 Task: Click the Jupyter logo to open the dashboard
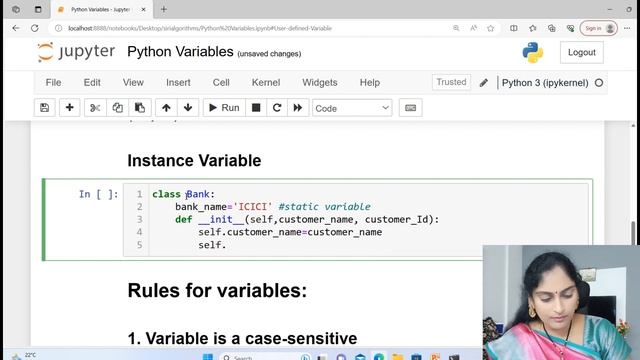point(76,52)
